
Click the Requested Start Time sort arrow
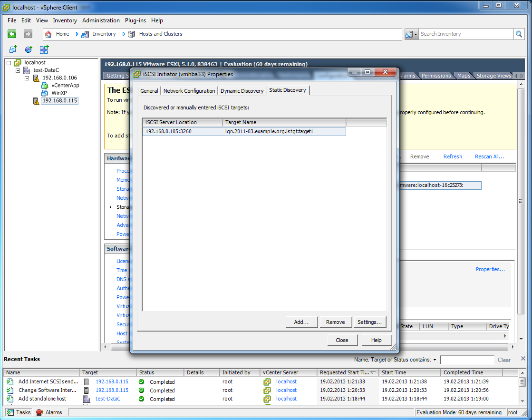(x=373, y=372)
